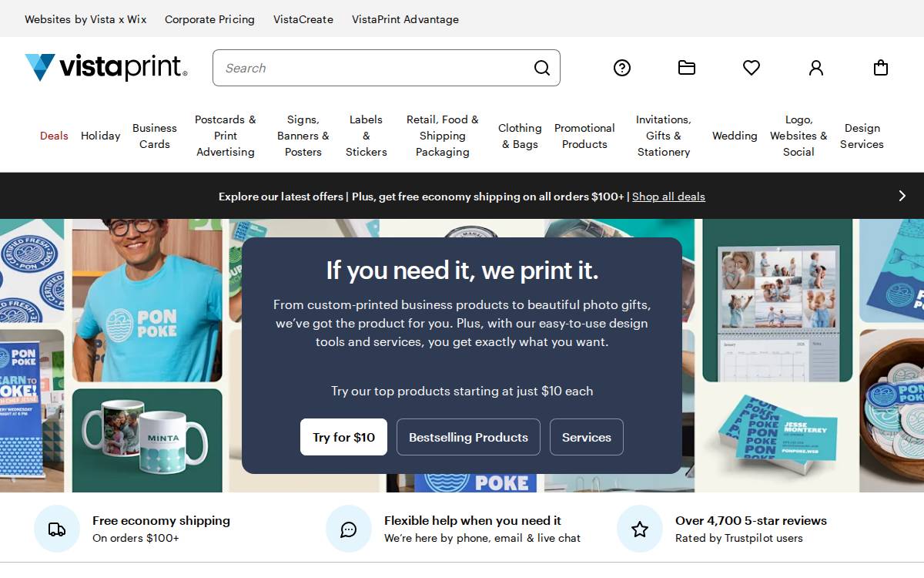This screenshot has height=578, width=924.
Task: Open Retail, Food & Shipping Packaging menu
Action: pos(443,136)
